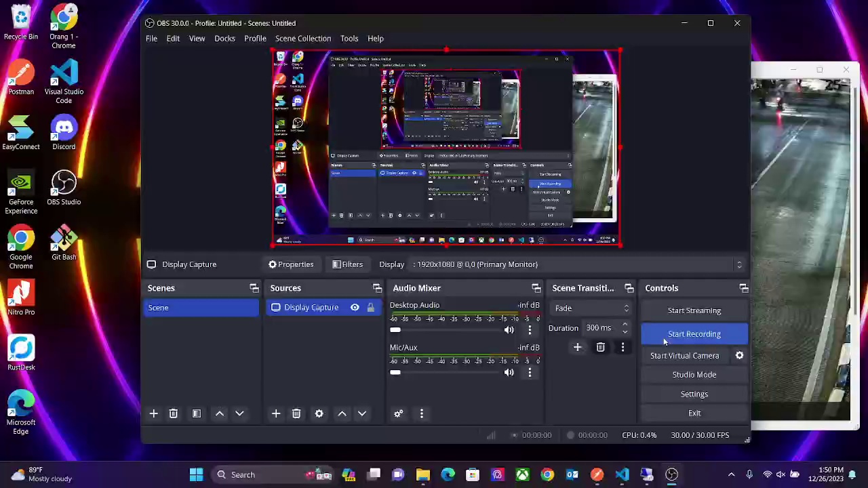Open the Docks menu
The height and width of the screenshot is (488, 868).
coord(224,39)
